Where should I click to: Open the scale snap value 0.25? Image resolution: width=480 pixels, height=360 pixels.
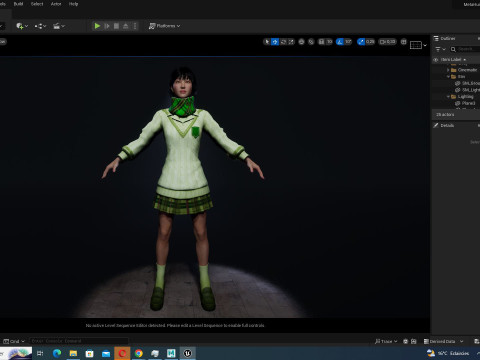[x=370, y=42]
